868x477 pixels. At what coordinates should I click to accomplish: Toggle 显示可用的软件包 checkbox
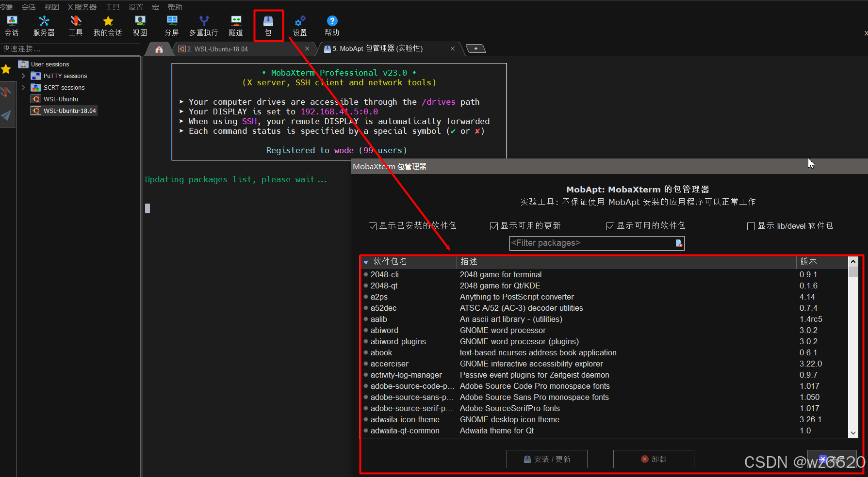click(x=610, y=226)
